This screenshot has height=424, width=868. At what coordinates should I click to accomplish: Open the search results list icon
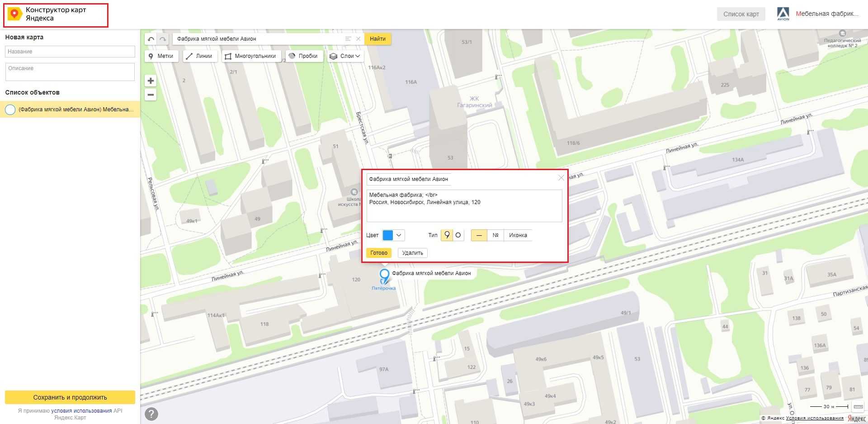pos(348,39)
